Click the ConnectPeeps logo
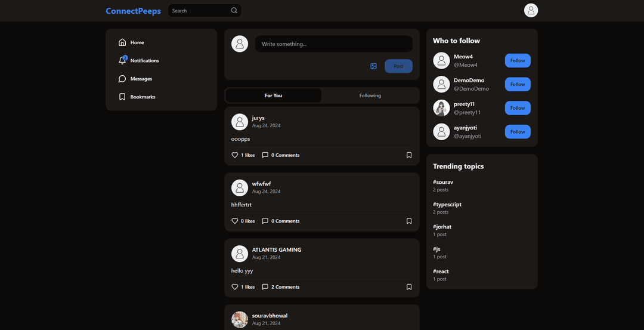 tap(133, 11)
